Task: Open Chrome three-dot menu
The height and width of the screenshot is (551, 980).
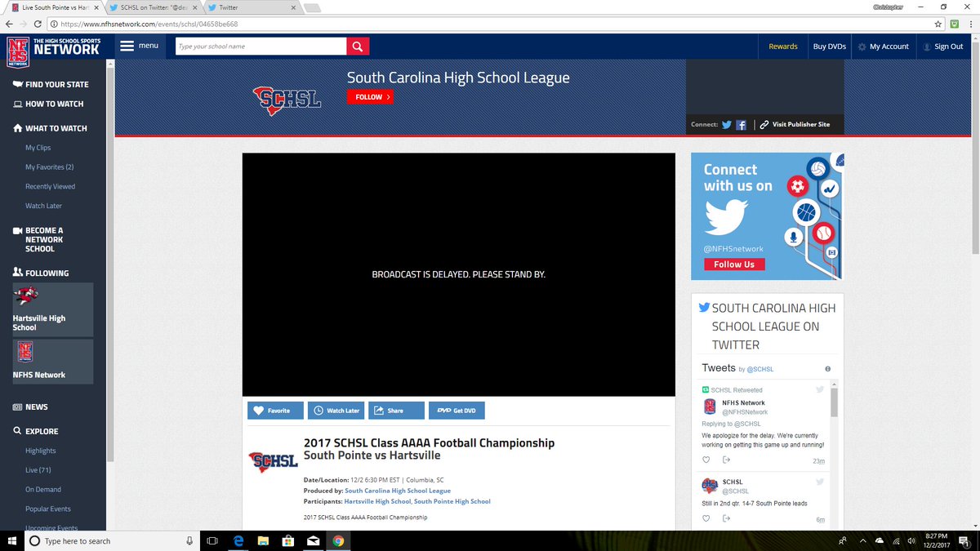Action: 969,24
